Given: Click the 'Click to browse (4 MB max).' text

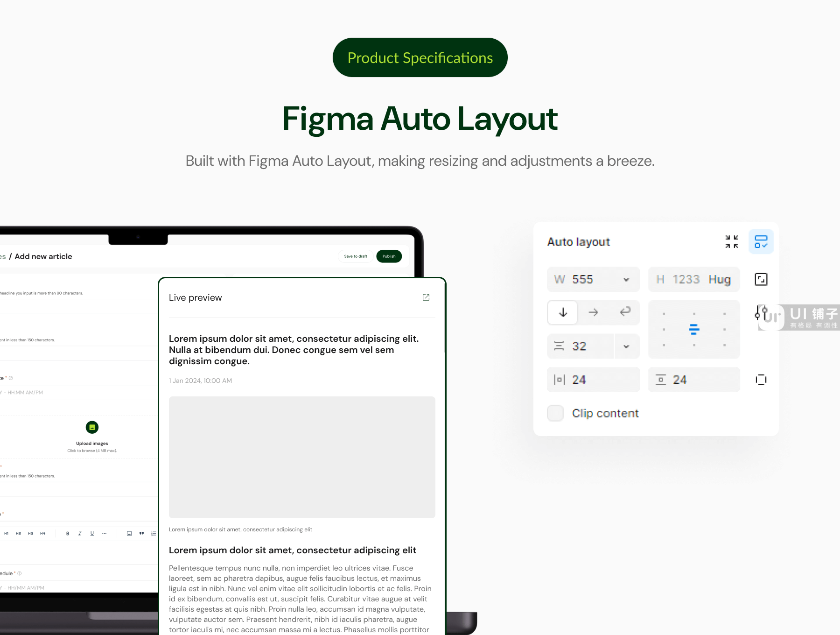Looking at the screenshot, I should 92,451.
